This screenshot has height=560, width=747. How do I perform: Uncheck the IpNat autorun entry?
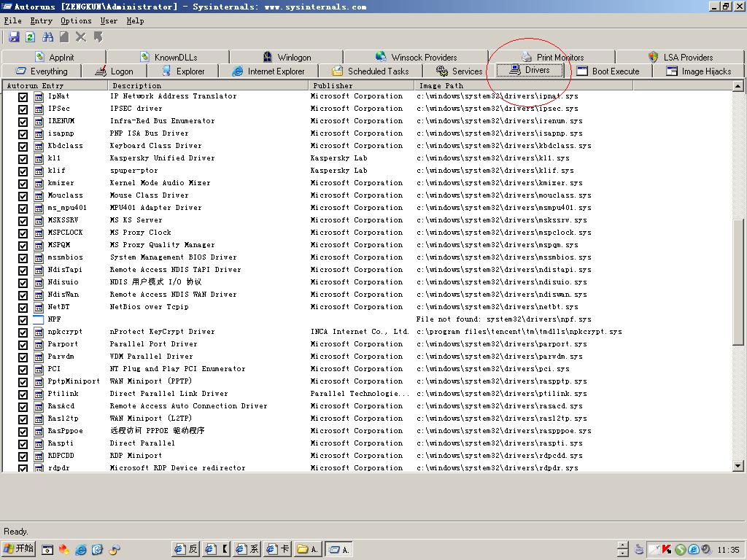[23, 97]
